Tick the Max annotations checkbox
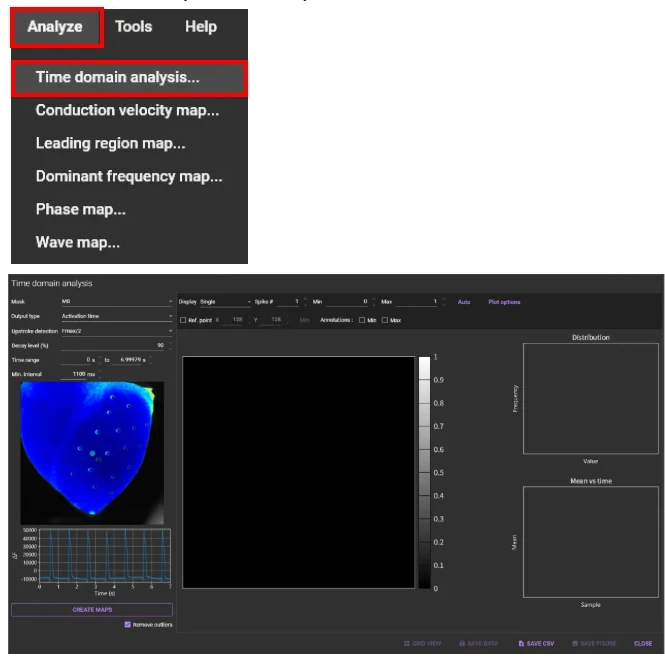 click(x=385, y=320)
